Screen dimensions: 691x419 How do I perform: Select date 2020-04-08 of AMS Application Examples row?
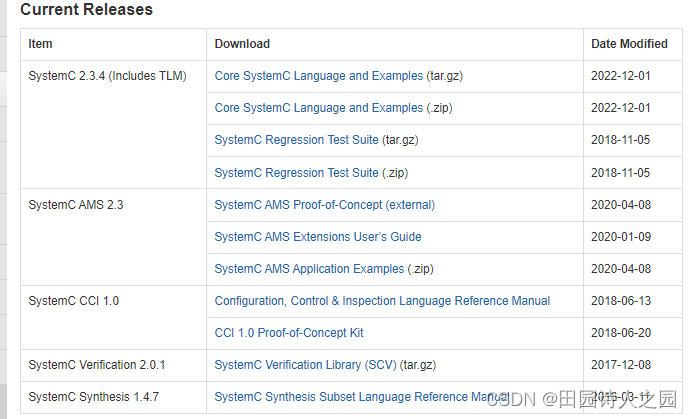coord(621,269)
